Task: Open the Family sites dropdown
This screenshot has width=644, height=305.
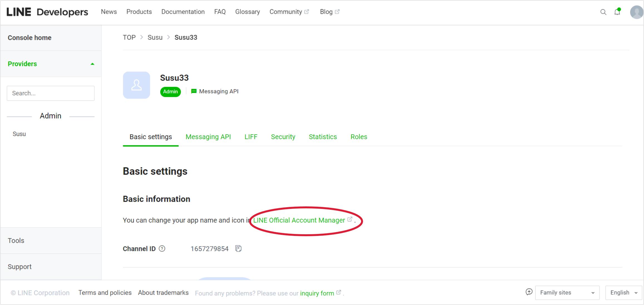Action: 567,292
